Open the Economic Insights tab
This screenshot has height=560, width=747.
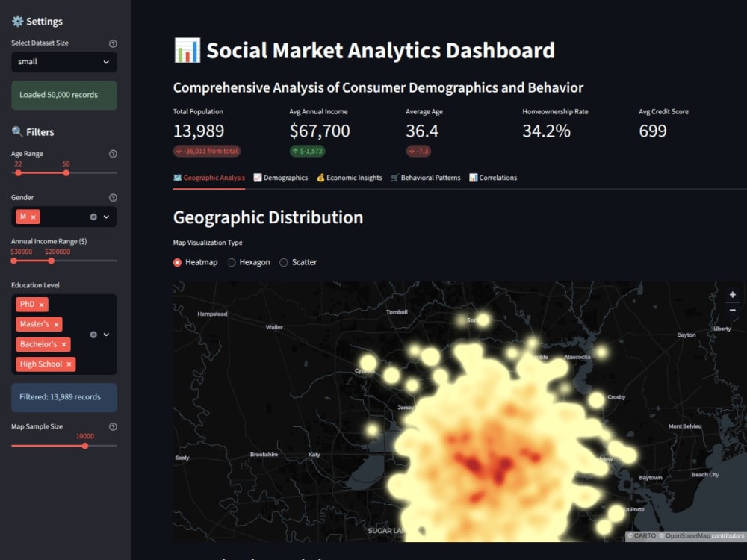349,178
